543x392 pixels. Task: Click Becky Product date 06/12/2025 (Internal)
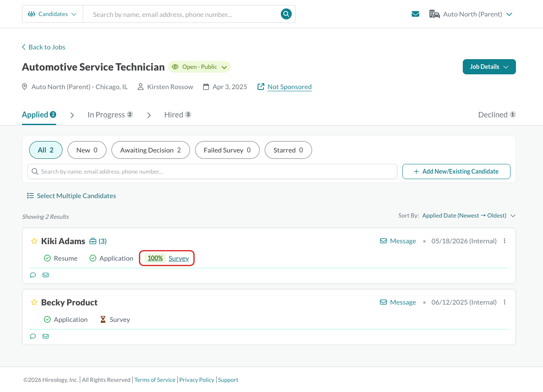coord(464,302)
